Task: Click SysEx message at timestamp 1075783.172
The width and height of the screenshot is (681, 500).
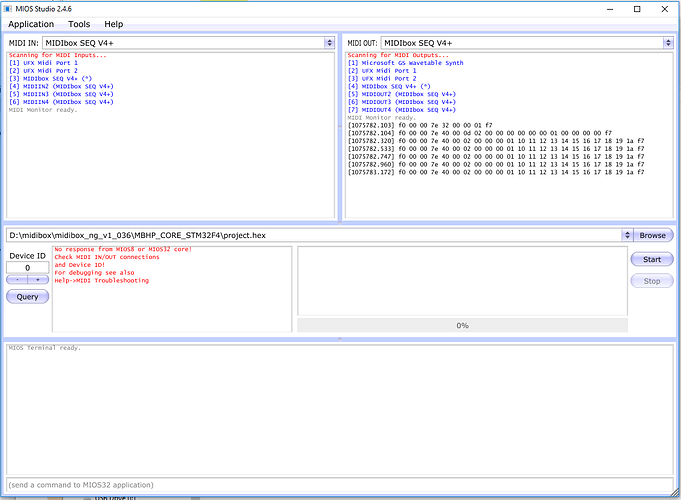Action: pyautogui.click(x=496, y=172)
